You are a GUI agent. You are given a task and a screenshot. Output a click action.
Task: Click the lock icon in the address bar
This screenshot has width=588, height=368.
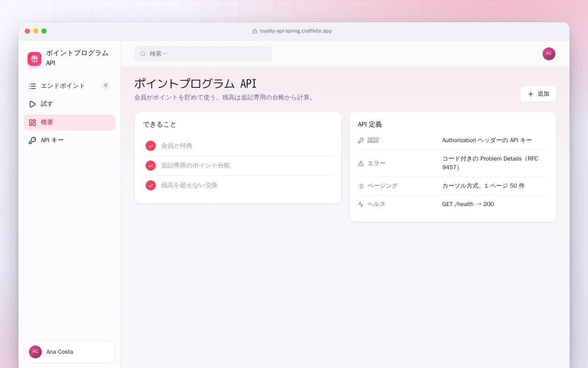pyautogui.click(x=254, y=31)
